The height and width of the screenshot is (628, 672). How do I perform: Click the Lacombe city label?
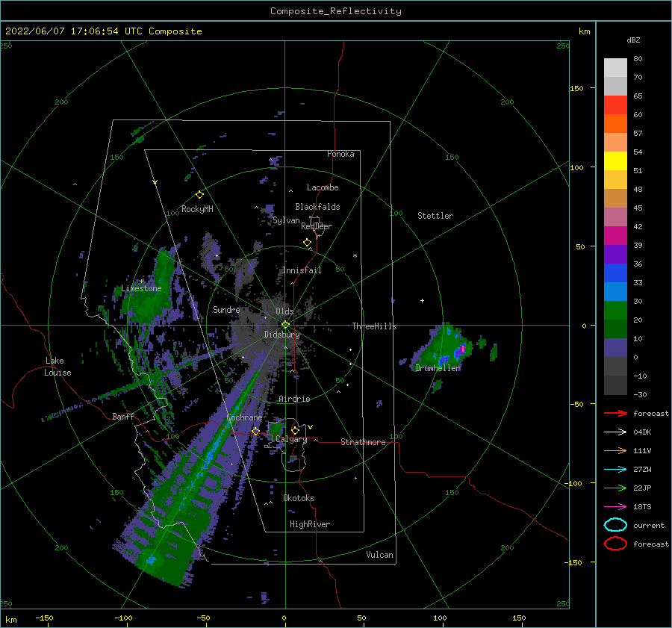(323, 187)
